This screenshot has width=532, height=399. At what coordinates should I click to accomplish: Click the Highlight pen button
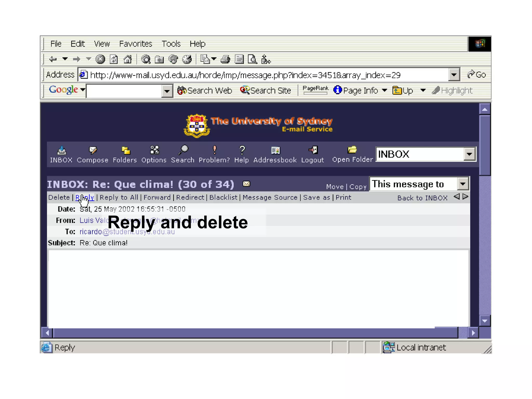[452, 90]
